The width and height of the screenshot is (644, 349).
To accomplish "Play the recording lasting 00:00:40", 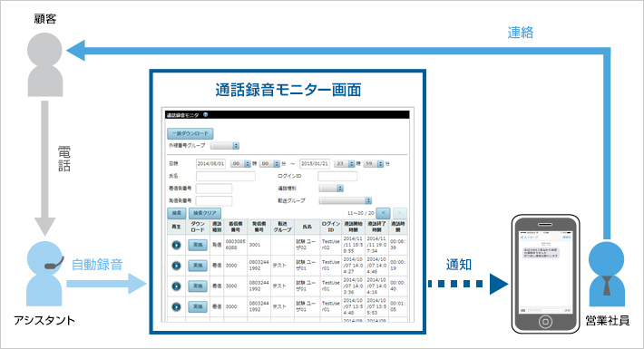I will pos(176,286).
